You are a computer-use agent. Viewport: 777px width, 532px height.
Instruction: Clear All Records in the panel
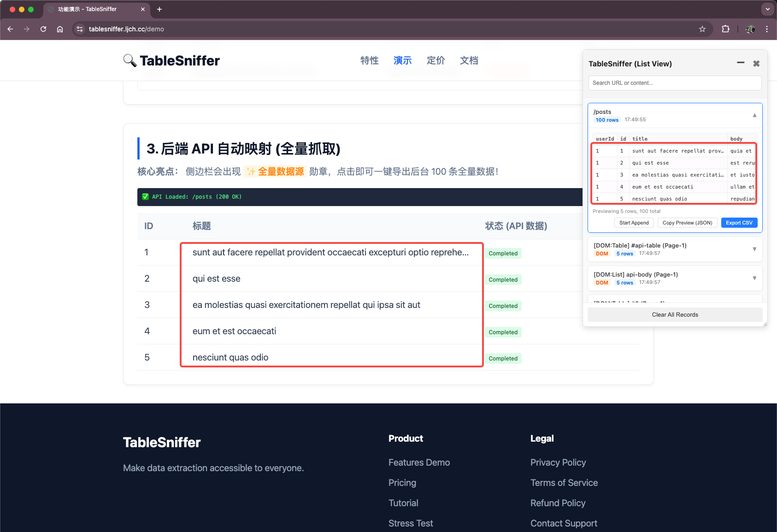point(675,314)
